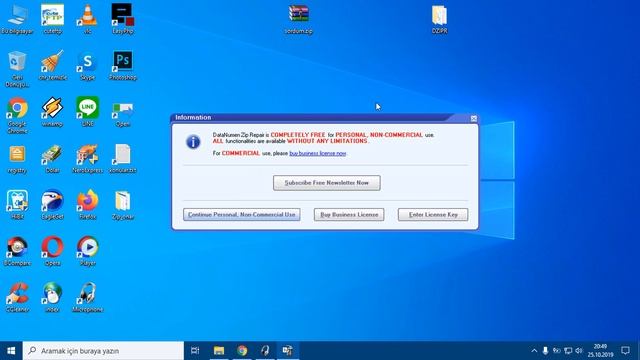Open the Windows Start menu

tap(11, 351)
